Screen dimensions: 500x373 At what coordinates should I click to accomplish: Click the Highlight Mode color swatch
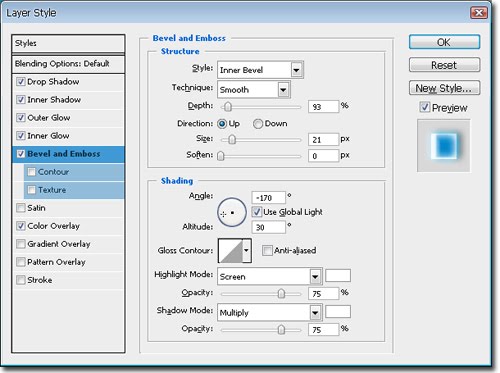[x=338, y=276]
